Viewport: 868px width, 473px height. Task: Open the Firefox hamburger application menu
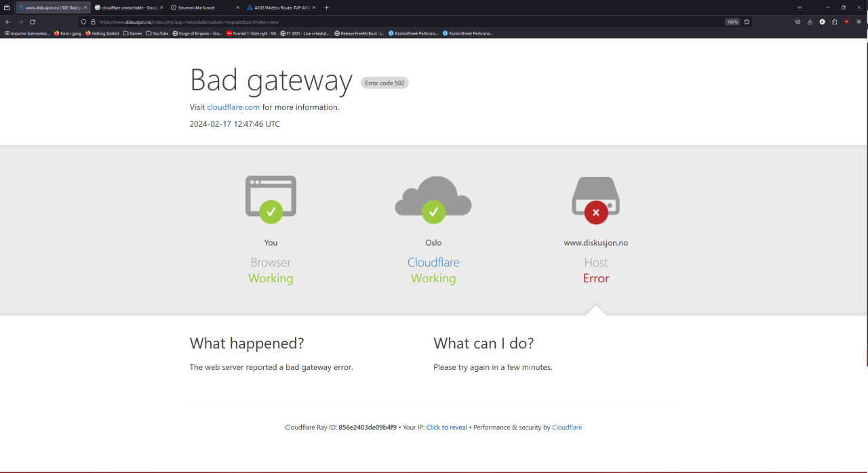pos(859,22)
